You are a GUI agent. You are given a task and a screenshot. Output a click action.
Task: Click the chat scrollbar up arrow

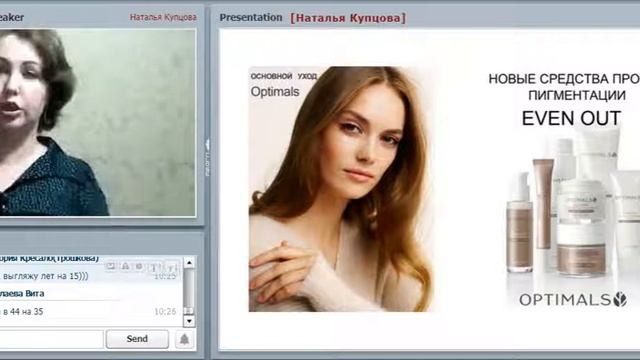[189, 263]
